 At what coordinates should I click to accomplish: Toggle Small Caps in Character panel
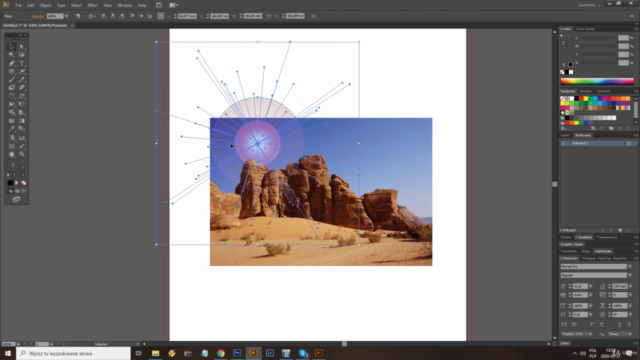point(575,324)
